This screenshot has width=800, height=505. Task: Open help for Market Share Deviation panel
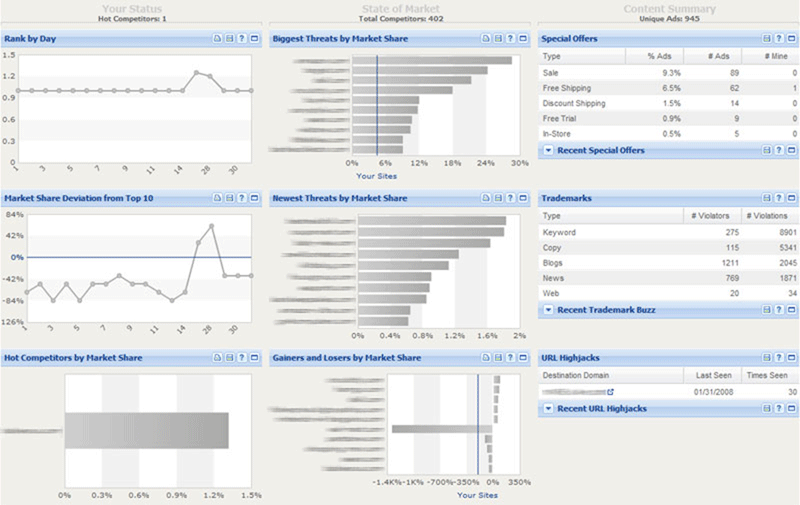[x=242, y=198]
